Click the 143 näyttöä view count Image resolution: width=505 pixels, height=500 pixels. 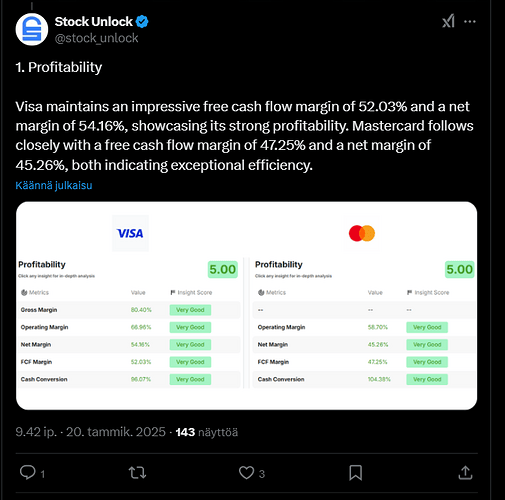point(207,432)
